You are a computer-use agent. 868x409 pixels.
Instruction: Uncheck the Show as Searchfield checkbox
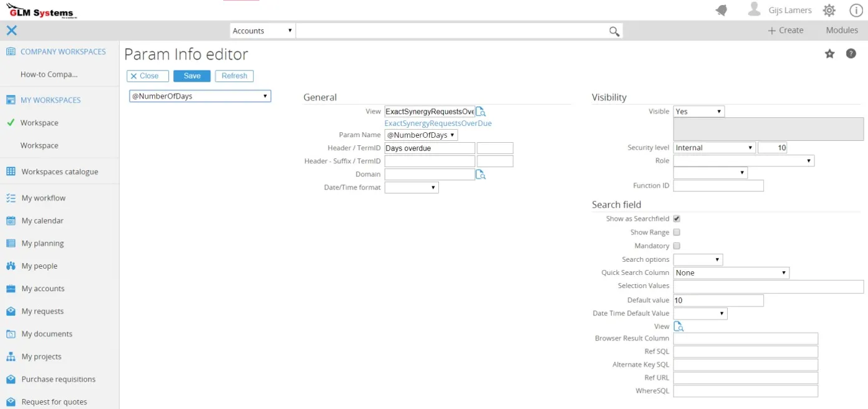(677, 219)
